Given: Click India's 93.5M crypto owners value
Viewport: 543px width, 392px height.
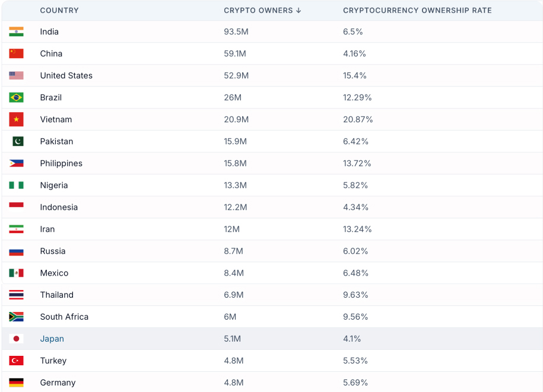Looking at the screenshot, I should point(236,31).
